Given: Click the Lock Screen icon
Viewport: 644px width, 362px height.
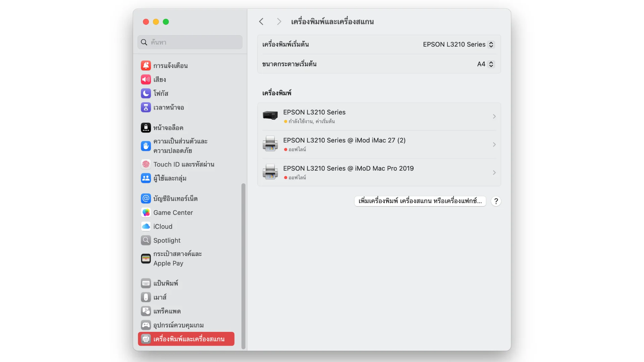Looking at the screenshot, I should 146,128.
